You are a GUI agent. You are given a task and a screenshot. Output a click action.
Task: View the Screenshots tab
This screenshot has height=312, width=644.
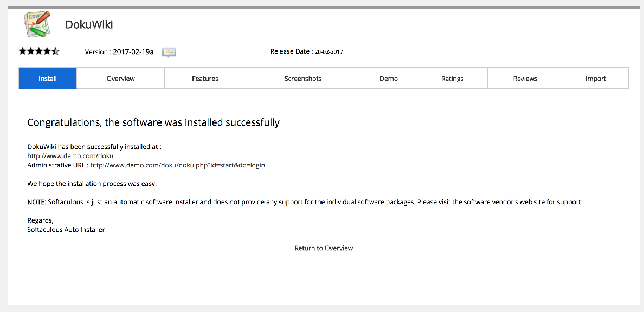[x=303, y=79]
